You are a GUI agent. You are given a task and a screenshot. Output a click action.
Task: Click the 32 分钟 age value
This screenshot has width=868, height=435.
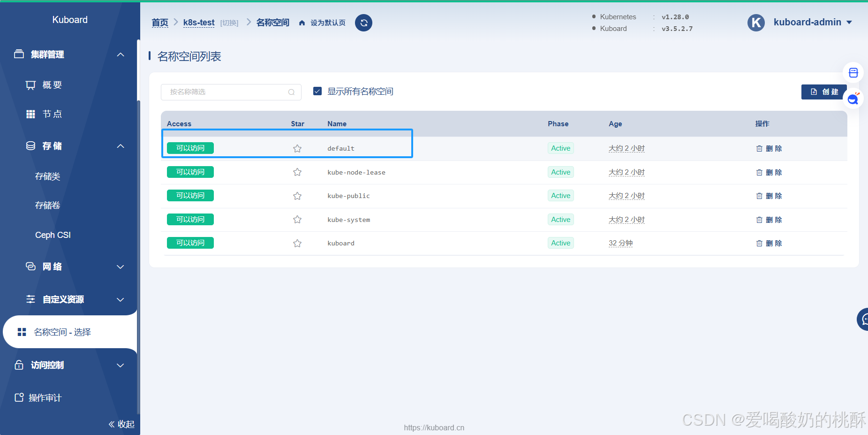click(x=620, y=243)
